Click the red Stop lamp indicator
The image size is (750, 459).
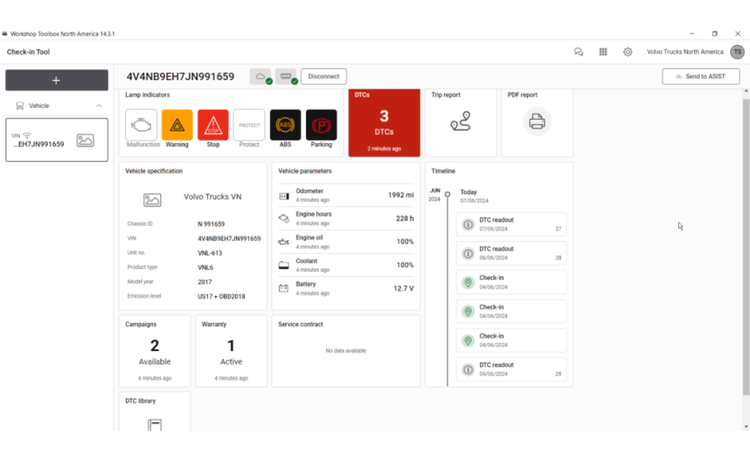213,125
